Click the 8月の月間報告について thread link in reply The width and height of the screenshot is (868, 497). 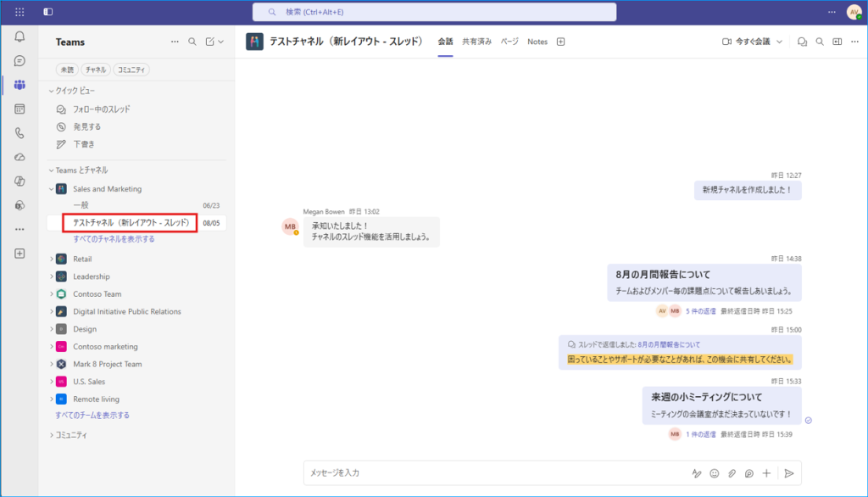[669, 344]
